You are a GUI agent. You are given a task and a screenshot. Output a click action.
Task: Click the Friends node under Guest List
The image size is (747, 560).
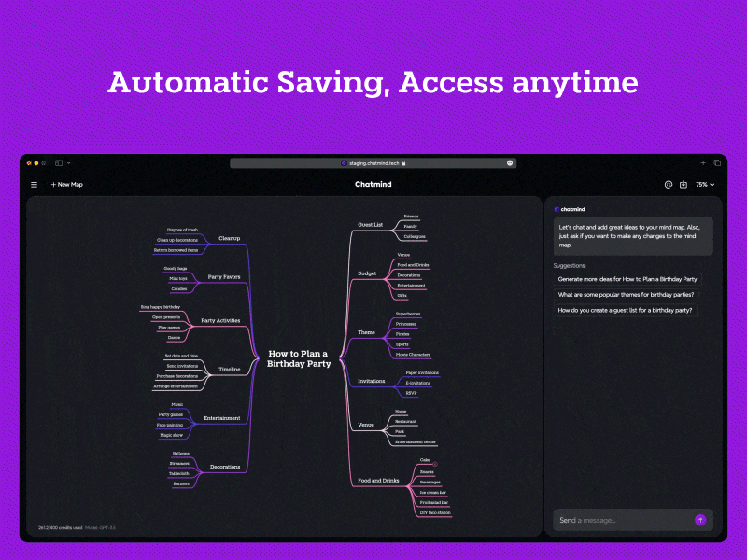coord(411,217)
